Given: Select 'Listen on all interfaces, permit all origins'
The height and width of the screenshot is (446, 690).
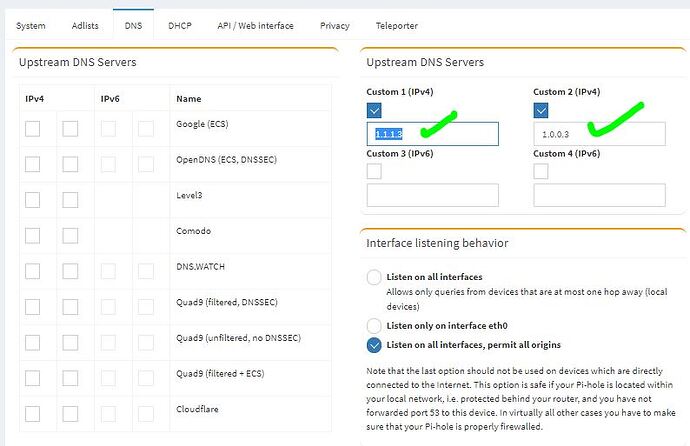Looking at the screenshot, I should point(374,345).
